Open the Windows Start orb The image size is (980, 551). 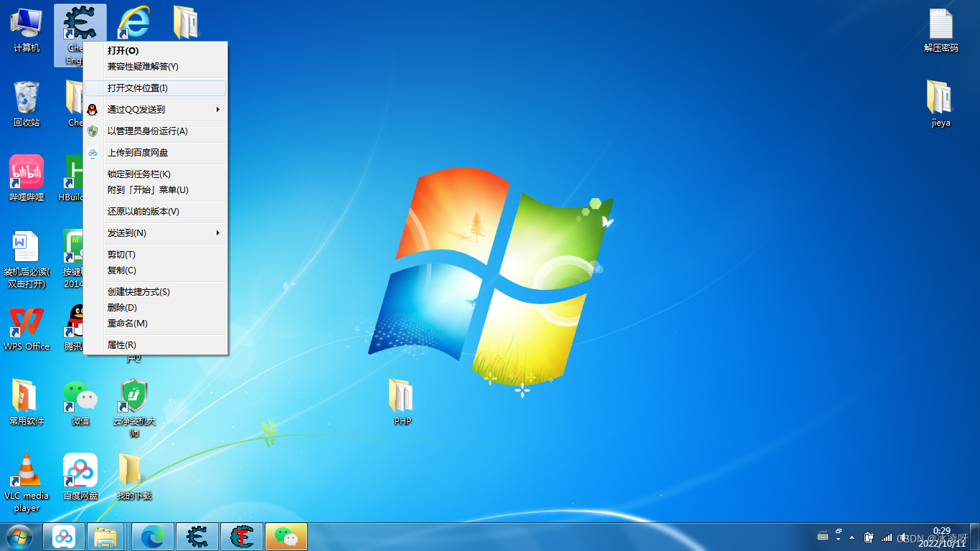pos(19,537)
